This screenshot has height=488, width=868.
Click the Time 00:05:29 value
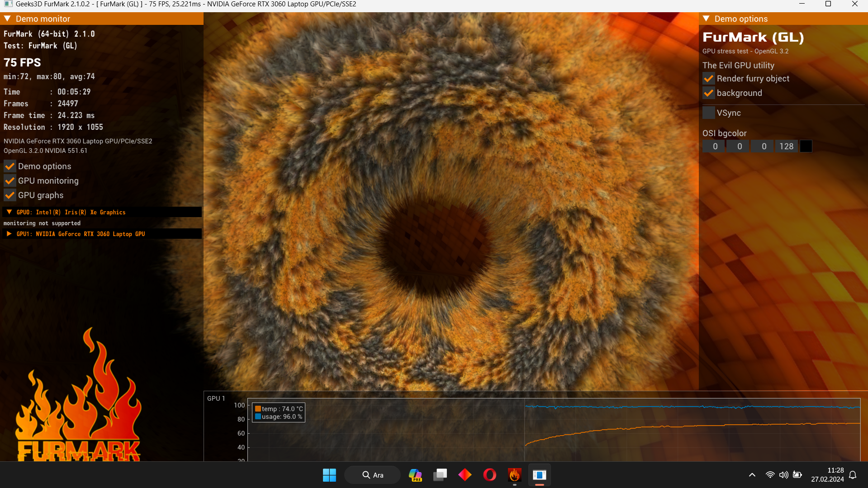pos(74,92)
